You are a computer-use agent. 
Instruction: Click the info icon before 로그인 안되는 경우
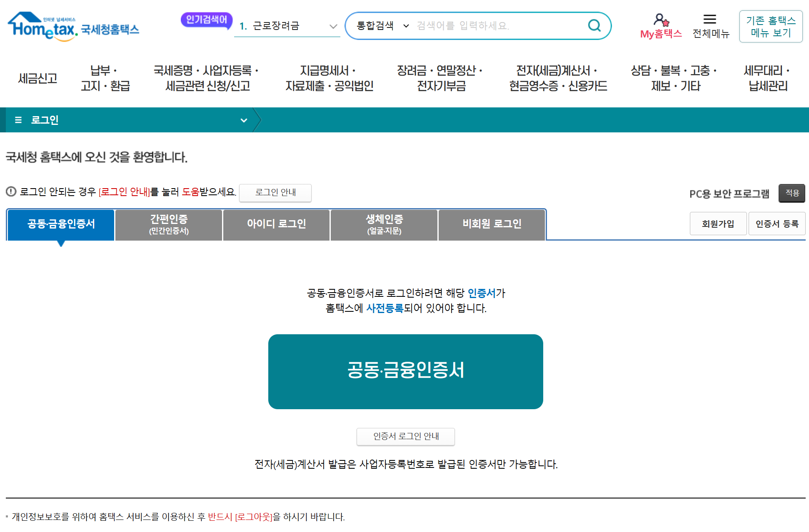pos(11,191)
